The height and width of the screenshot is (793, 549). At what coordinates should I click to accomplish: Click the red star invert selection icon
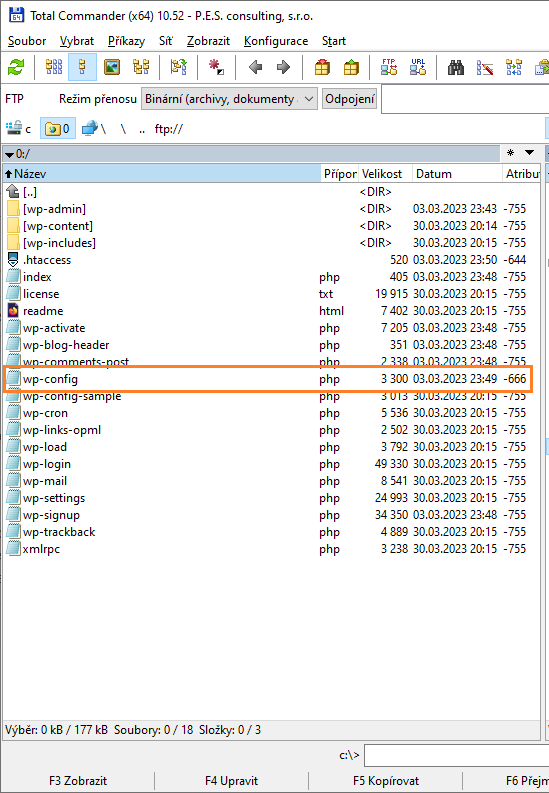click(x=216, y=67)
